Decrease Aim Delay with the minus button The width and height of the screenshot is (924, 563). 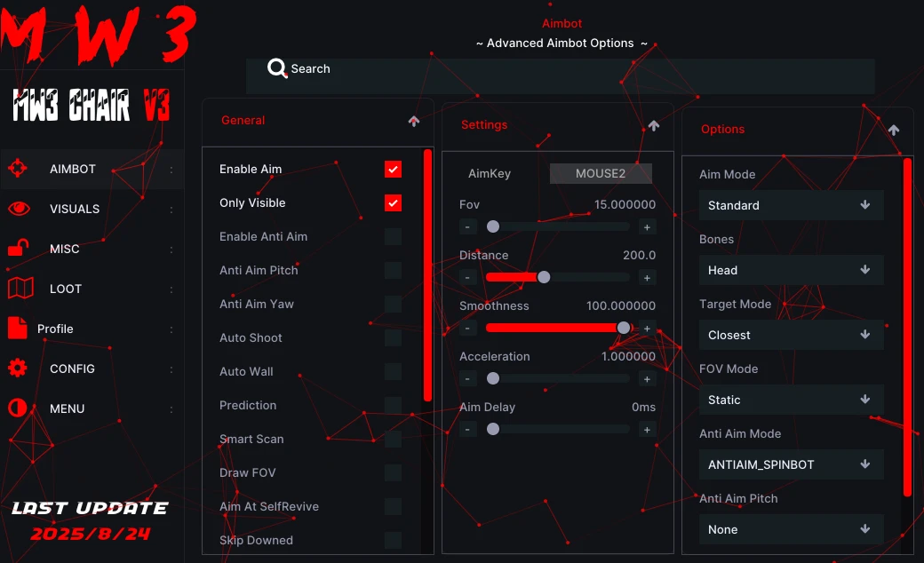(x=467, y=430)
